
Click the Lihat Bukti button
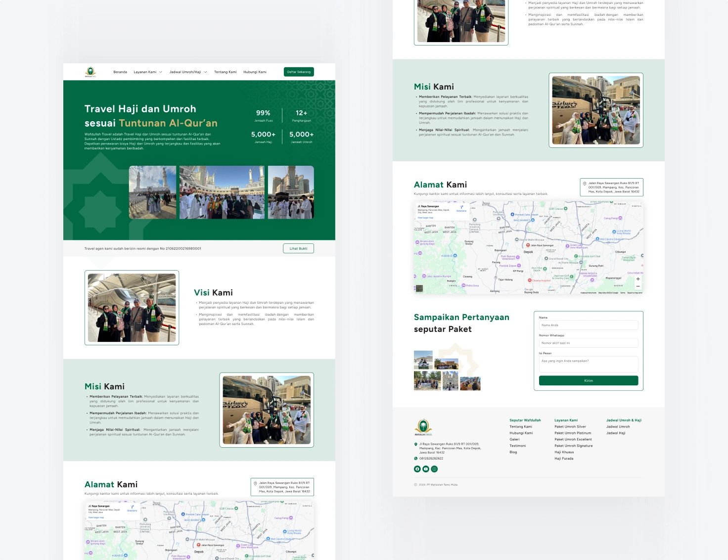tap(299, 248)
